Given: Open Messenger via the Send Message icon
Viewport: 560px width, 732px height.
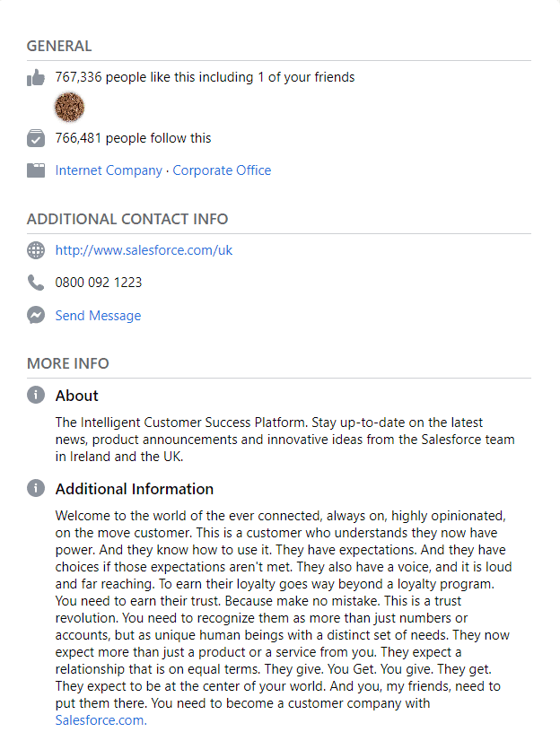Looking at the screenshot, I should (36, 315).
